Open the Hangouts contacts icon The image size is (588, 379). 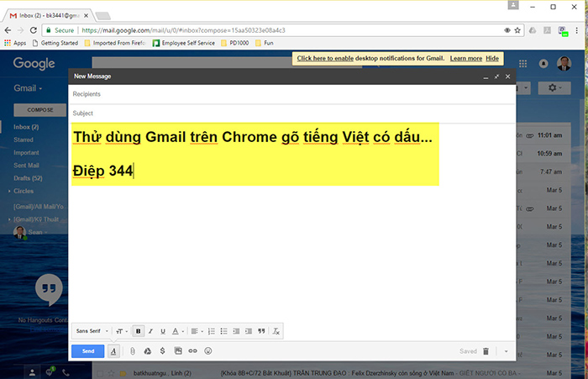(x=32, y=372)
